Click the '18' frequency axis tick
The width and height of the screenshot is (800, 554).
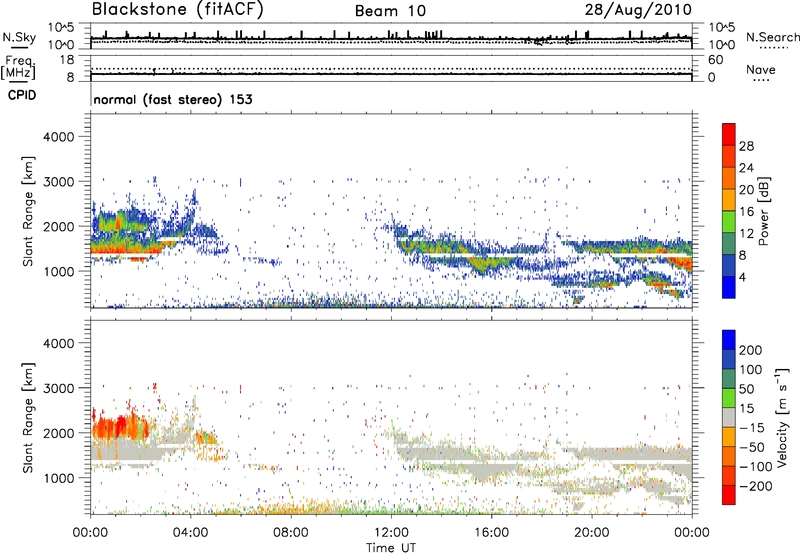(x=67, y=60)
